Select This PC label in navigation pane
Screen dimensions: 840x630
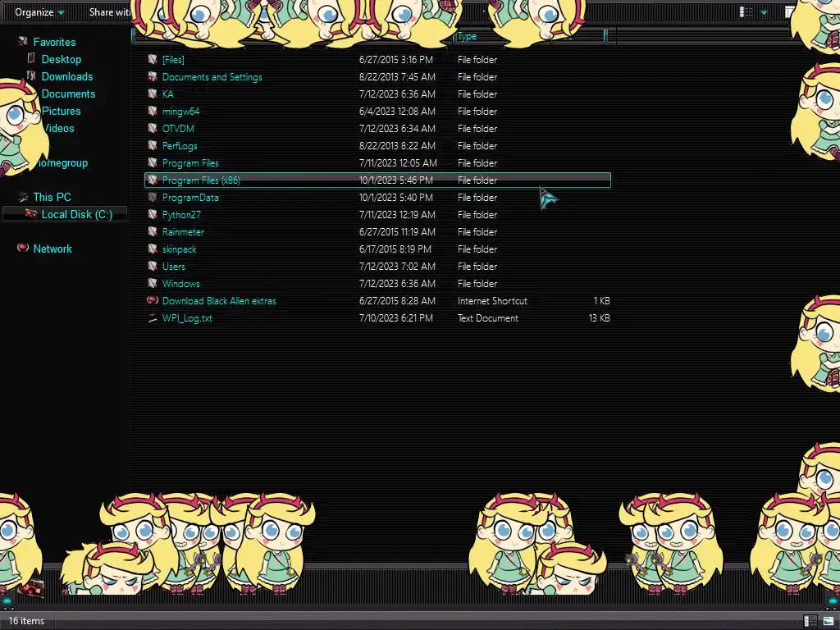coord(52,197)
